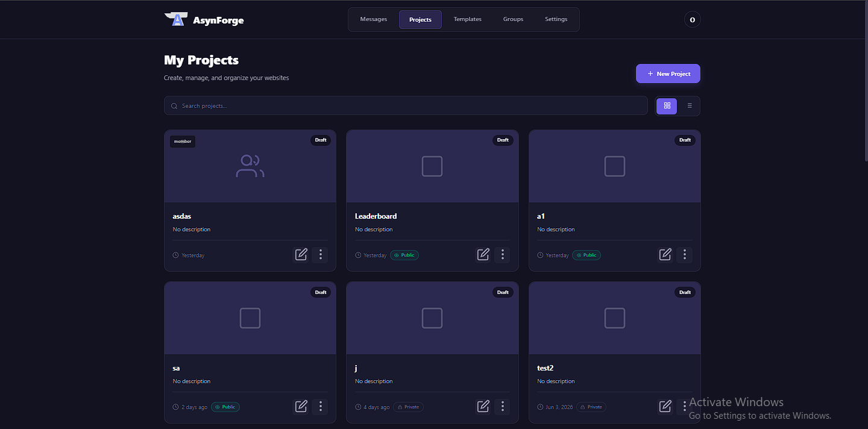This screenshot has height=429, width=868.
Task: Open the Leaderboard project thumbnail
Action: pyautogui.click(x=432, y=166)
